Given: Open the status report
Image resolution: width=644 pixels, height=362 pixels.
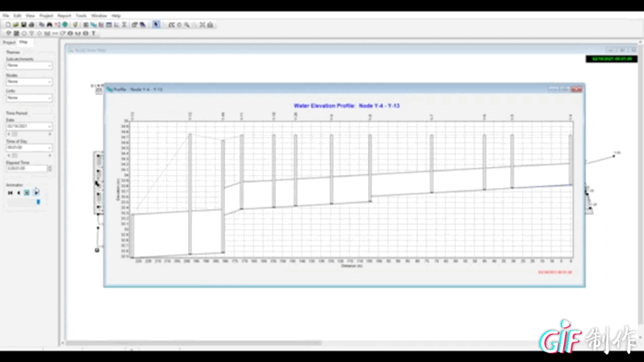Looking at the screenshot, I should coord(86,25).
